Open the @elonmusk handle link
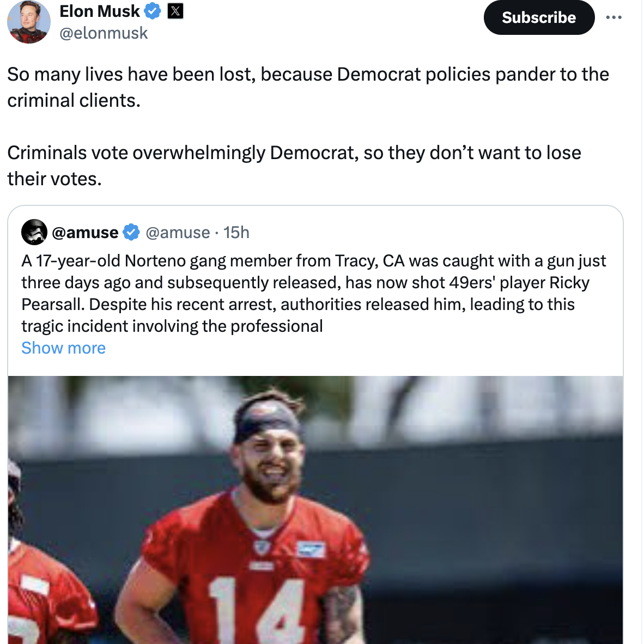The width and height of the screenshot is (644, 644). [x=104, y=33]
